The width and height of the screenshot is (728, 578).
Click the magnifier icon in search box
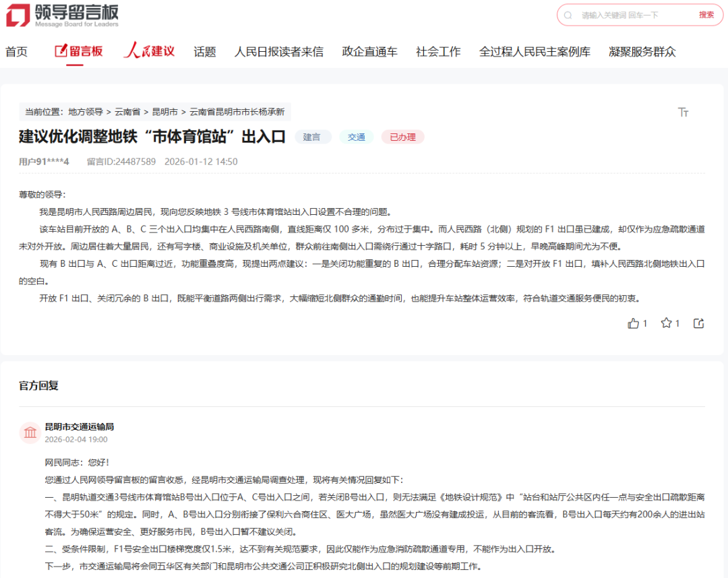click(x=568, y=15)
